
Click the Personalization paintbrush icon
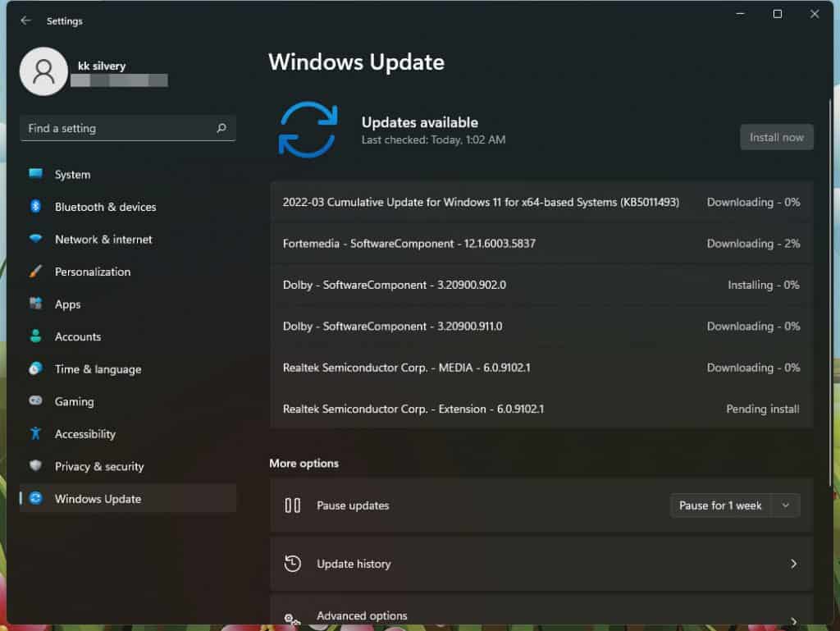[36, 271]
